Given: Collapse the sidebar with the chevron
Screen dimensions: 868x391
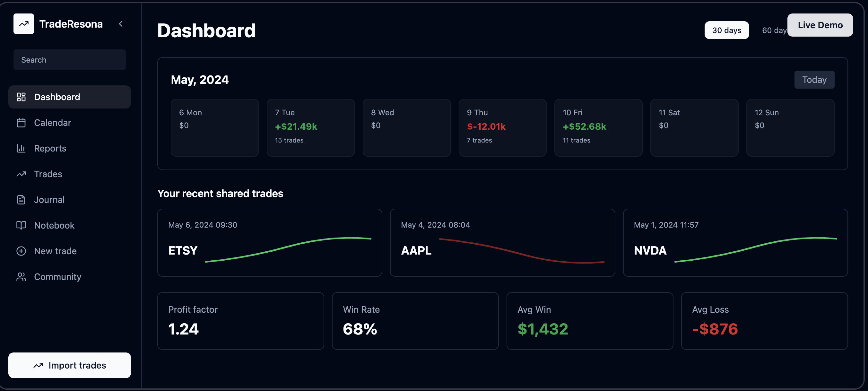Looking at the screenshot, I should 121,24.
